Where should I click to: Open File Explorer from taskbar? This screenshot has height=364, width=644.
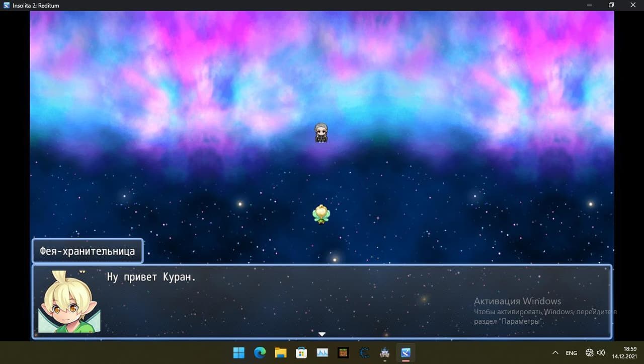click(280, 352)
